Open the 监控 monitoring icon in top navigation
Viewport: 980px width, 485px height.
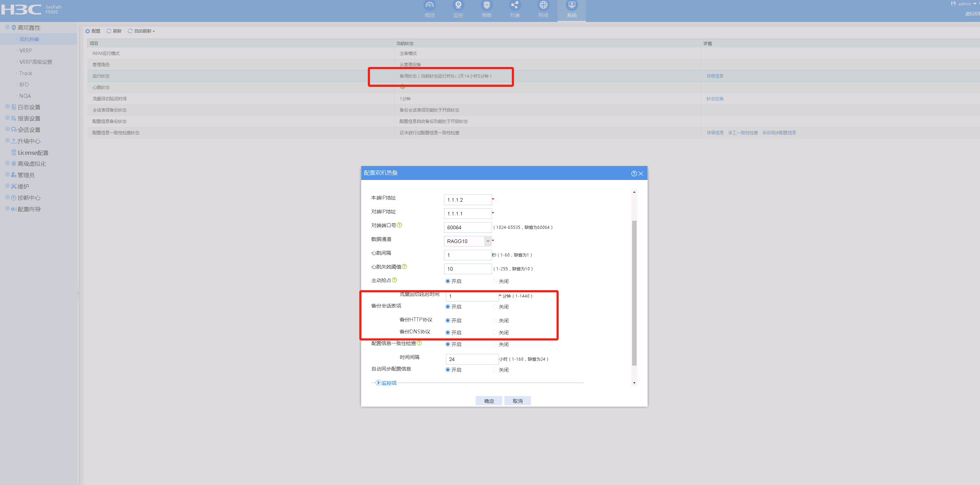(458, 5)
